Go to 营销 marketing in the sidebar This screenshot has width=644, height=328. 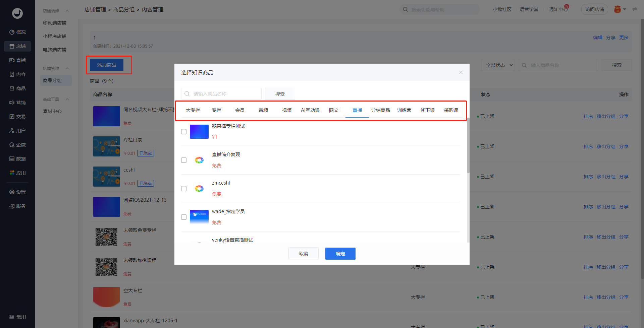pyautogui.click(x=17, y=103)
